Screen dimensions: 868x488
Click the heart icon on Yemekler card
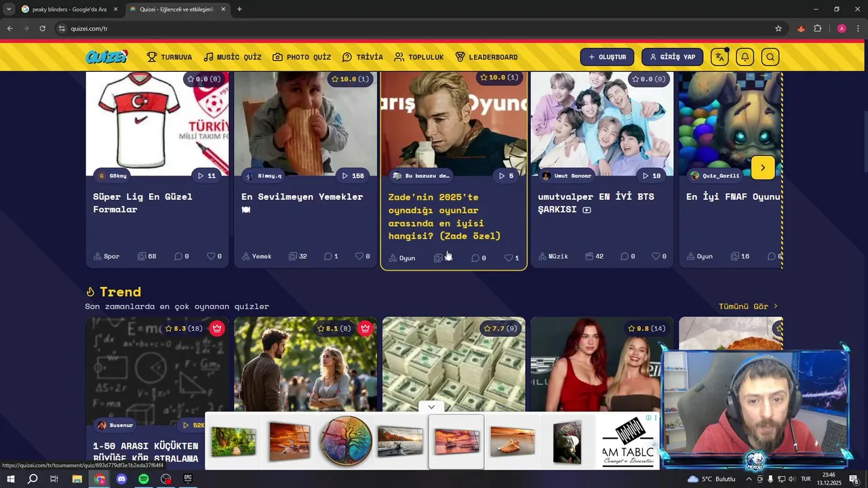click(x=359, y=256)
